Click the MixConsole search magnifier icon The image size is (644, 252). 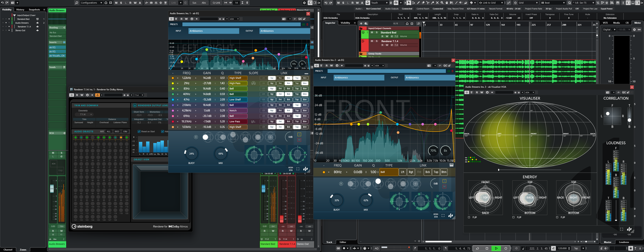[x=77, y=3]
